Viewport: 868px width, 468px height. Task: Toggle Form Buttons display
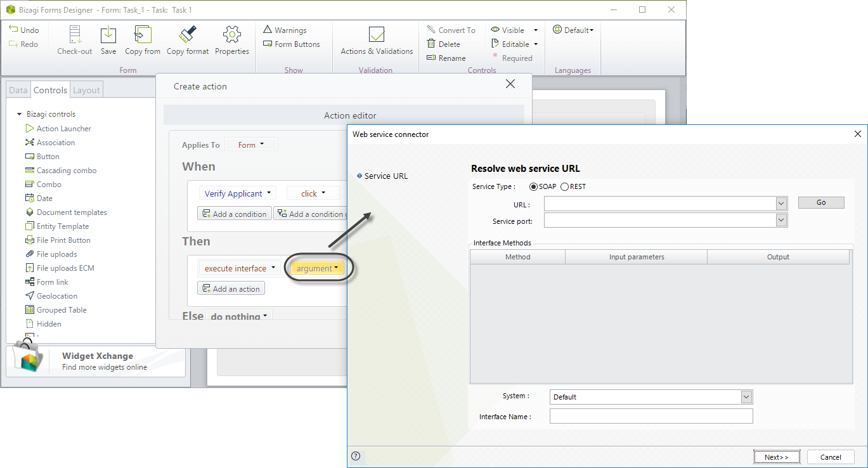coord(292,44)
